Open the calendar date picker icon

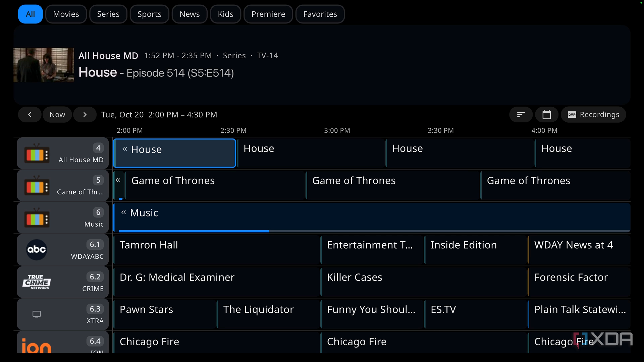click(547, 115)
